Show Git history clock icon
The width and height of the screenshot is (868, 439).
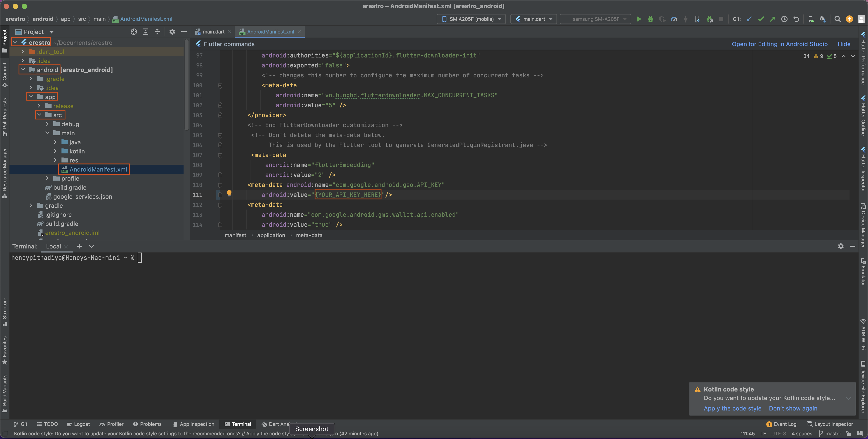[784, 19]
